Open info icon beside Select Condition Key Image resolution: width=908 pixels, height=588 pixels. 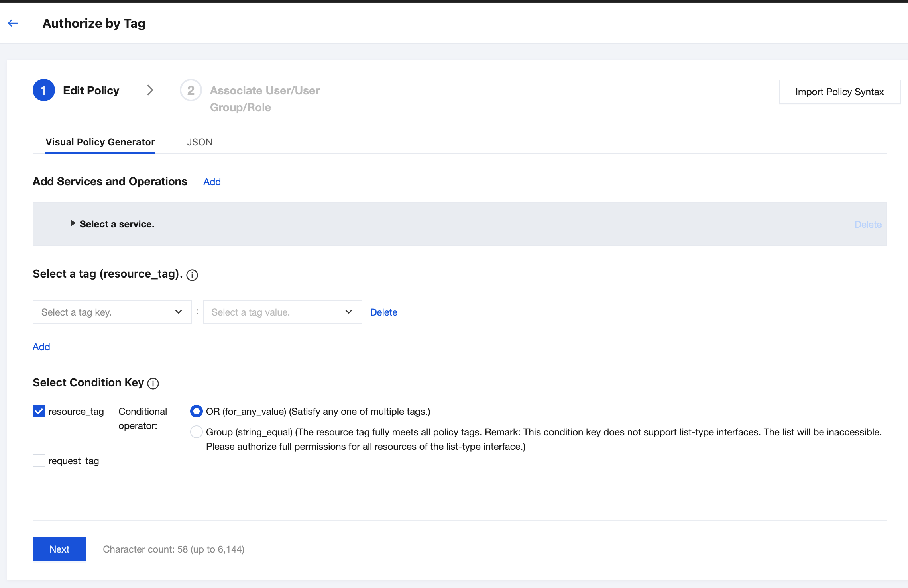[153, 384]
